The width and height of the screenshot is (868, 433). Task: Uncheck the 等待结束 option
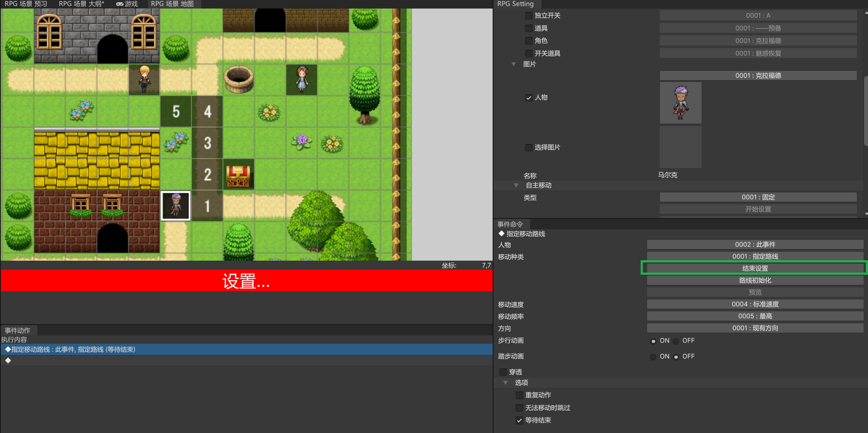click(x=520, y=420)
